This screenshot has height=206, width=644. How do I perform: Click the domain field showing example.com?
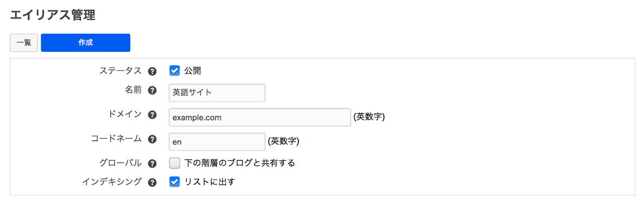(x=260, y=117)
